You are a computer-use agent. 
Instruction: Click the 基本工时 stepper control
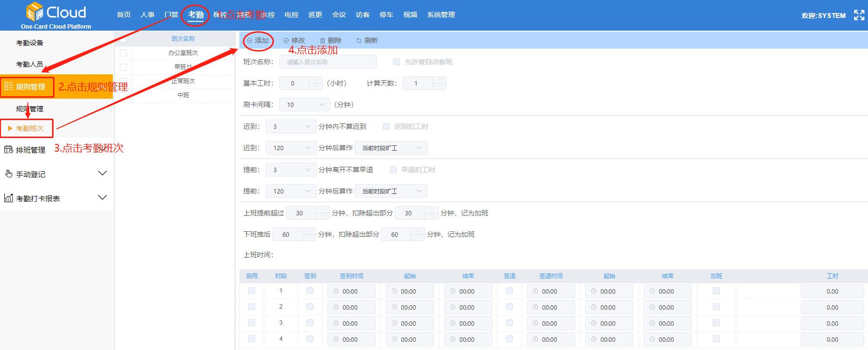(x=316, y=83)
